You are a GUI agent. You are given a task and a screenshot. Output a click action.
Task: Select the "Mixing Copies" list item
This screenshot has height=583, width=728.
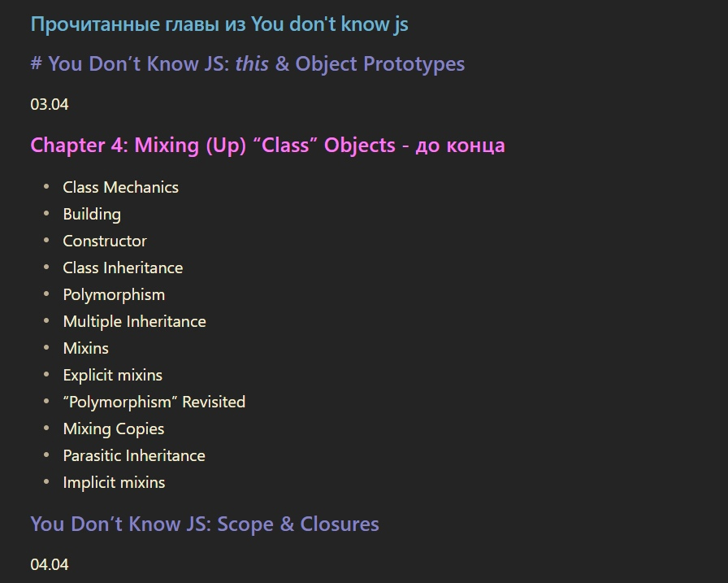(113, 429)
